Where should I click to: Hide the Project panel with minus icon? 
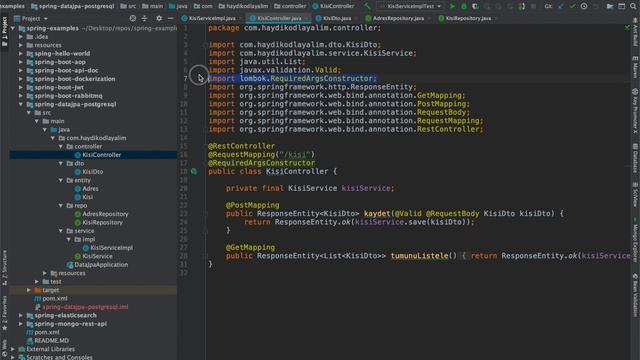pyautogui.click(x=171, y=18)
